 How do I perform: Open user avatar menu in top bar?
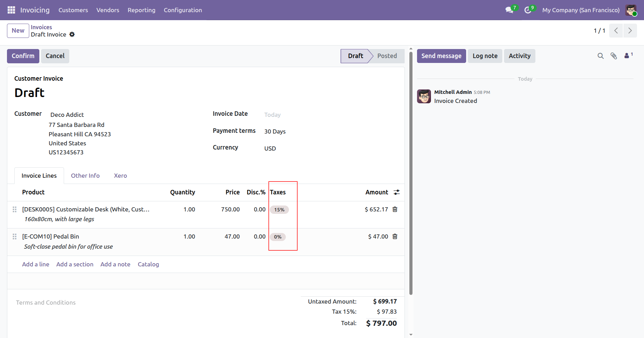pyautogui.click(x=631, y=10)
